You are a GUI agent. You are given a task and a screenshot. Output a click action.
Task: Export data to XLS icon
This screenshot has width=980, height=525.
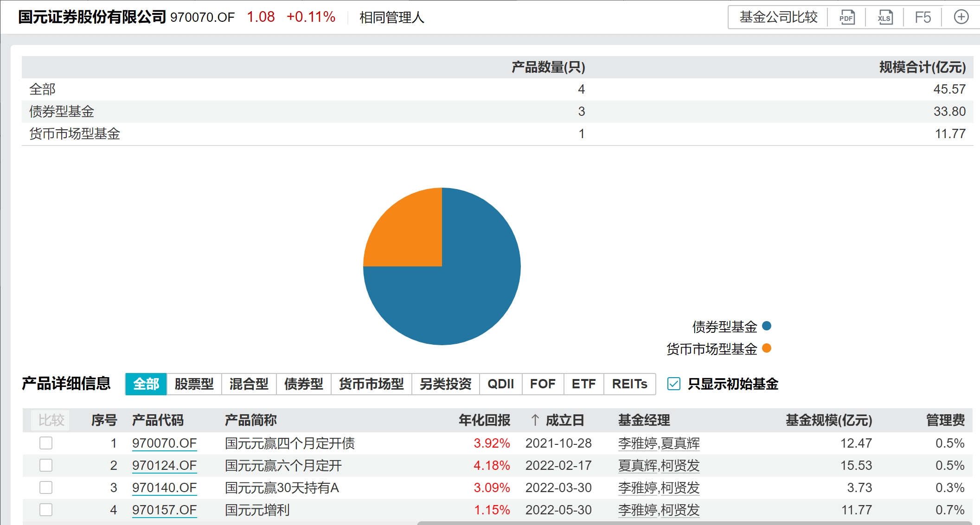(884, 18)
